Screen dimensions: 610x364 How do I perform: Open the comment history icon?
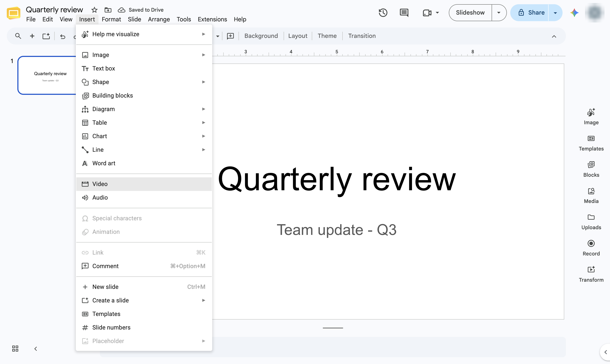(x=404, y=12)
